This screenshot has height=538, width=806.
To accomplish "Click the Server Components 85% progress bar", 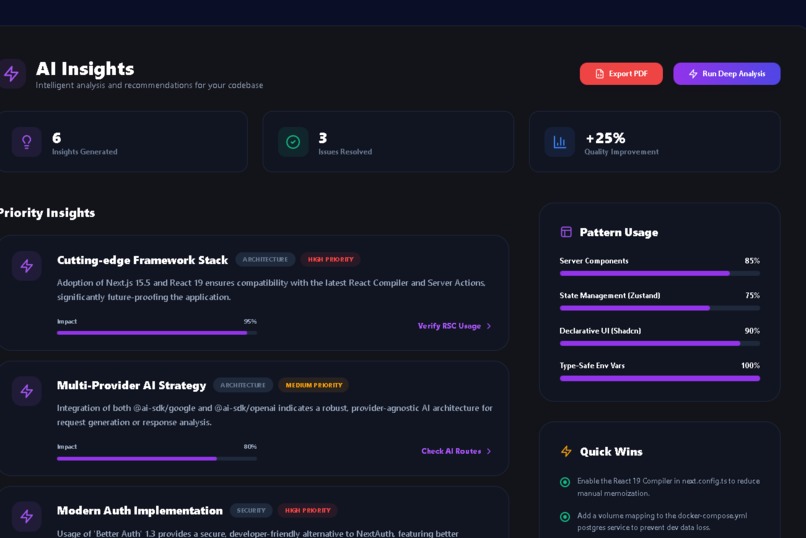I will (660, 273).
